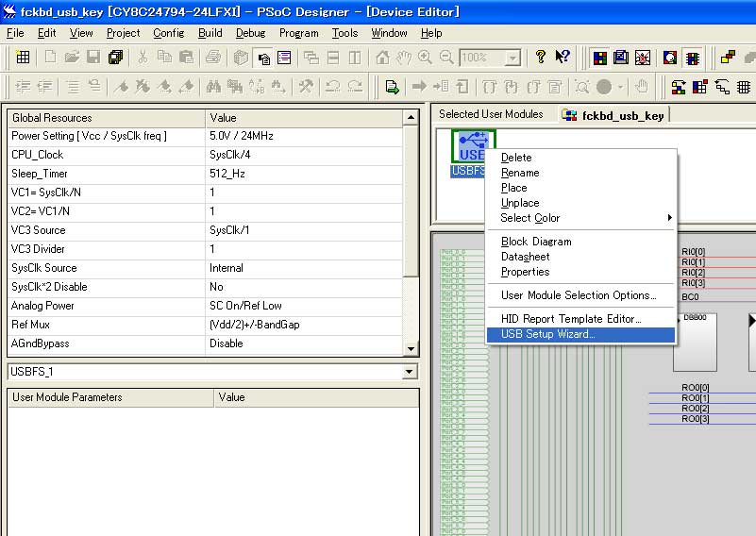Open the Config menu

point(168,33)
